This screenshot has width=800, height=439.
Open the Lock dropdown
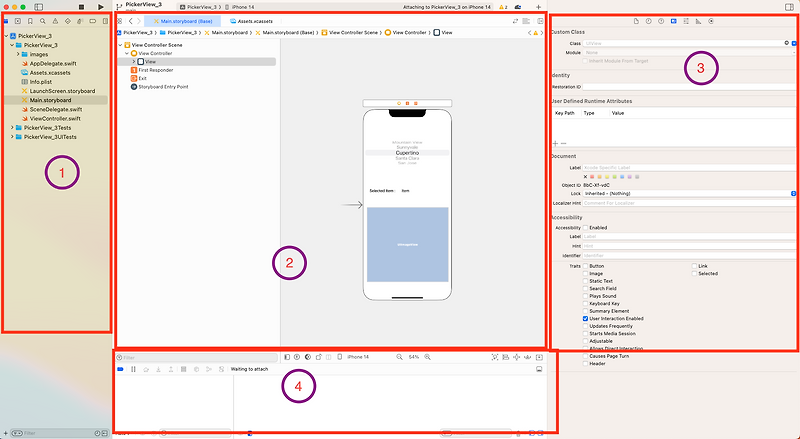pos(689,193)
